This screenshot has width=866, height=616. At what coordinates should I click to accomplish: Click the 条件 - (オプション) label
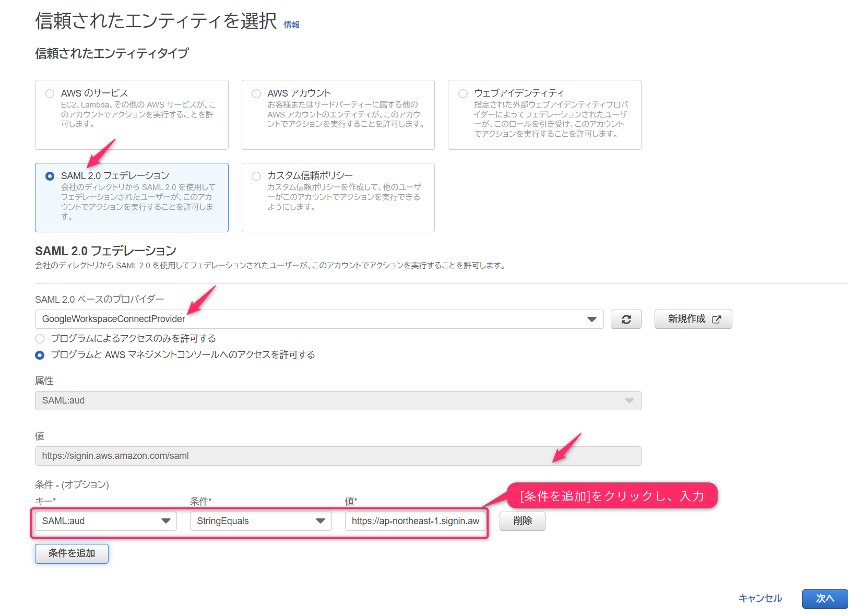[x=72, y=484]
